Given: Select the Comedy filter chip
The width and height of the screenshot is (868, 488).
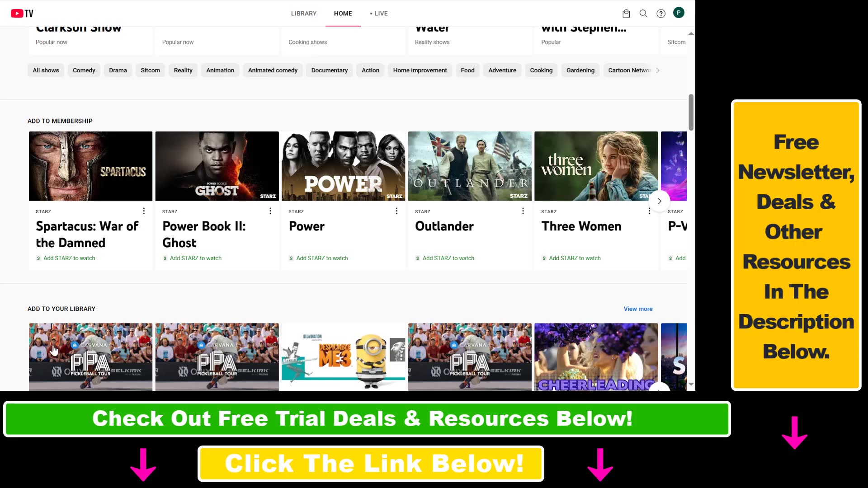Looking at the screenshot, I should tap(84, 70).
